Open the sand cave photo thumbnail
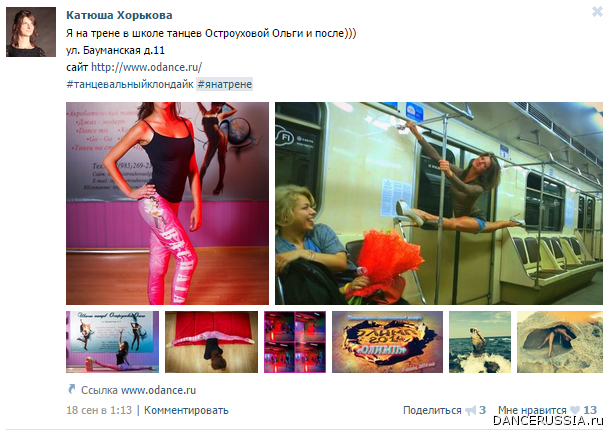 pyautogui.click(x=560, y=342)
